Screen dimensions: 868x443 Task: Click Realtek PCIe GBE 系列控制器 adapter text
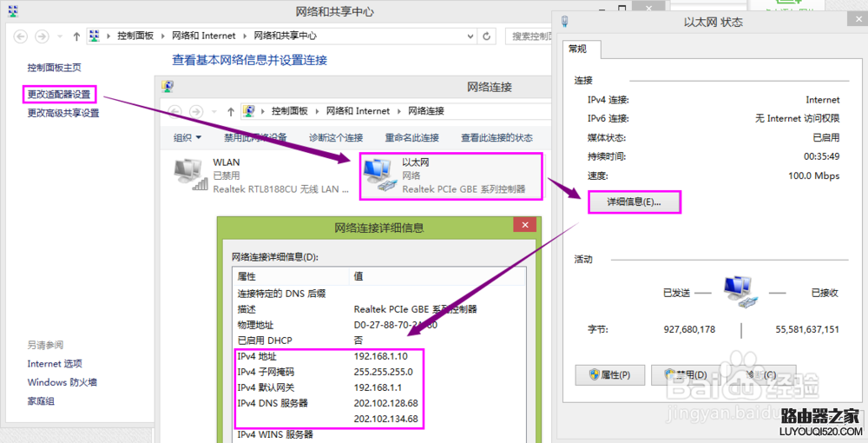click(464, 189)
